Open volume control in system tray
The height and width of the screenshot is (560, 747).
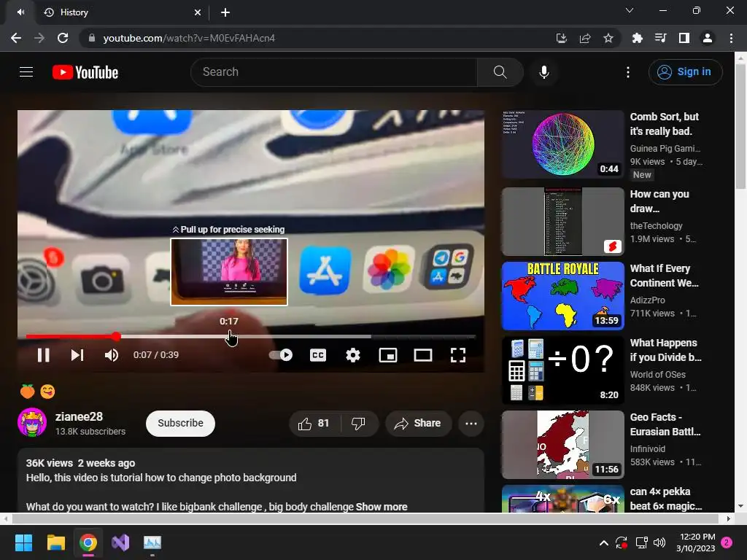tap(659, 542)
